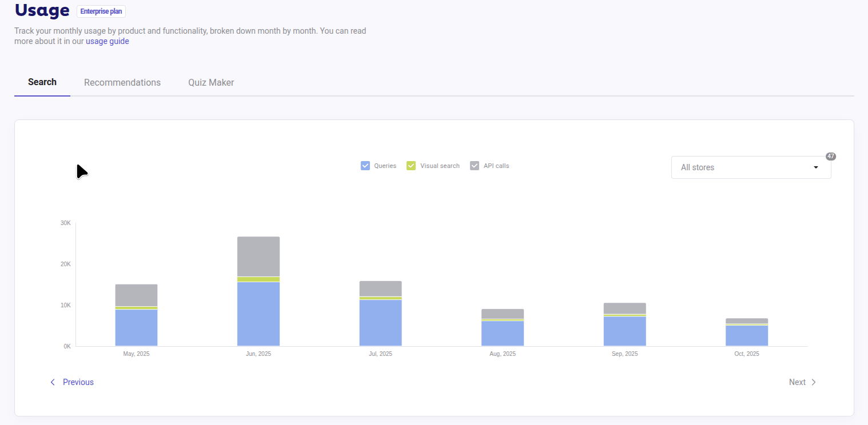The height and width of the screenshot is (425, 868).
Task: Click the Jun 2025 gray API calls bar segment
Action: 258,256
